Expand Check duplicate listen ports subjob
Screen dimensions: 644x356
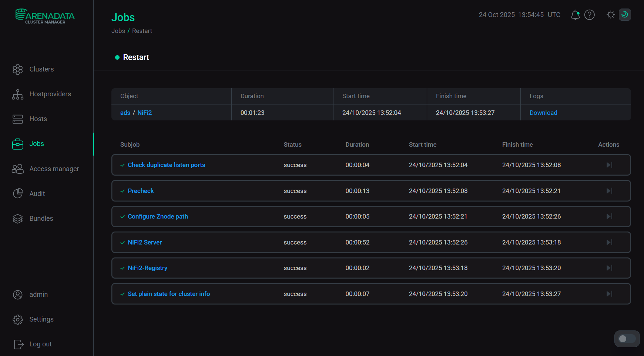tap(166, 165)
